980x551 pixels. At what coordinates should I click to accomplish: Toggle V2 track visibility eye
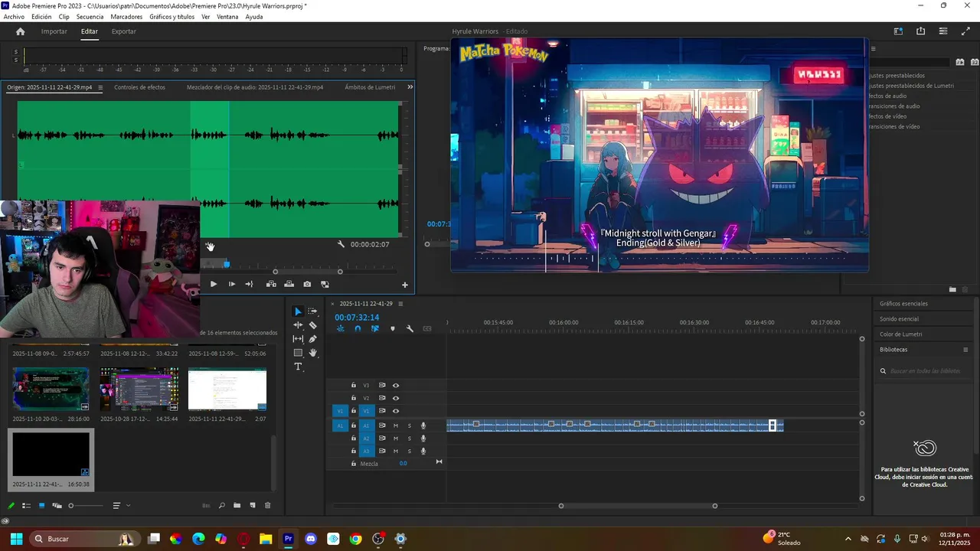(x=396, y=398)
